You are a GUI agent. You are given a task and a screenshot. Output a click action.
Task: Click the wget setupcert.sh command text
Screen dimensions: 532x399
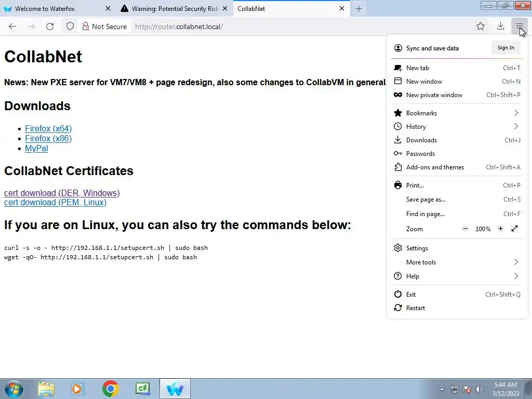[x=100, y=257]
